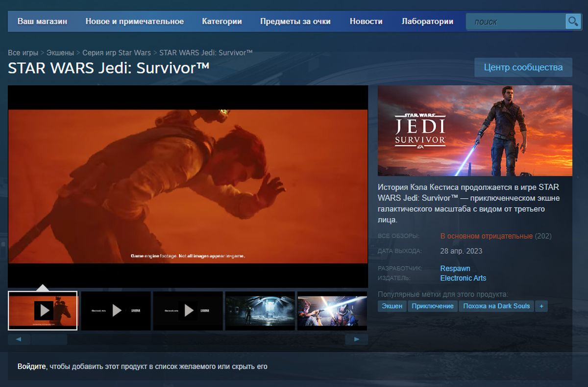Play the orange trailer thumbnail
The height and width of the screenshot is (387, 588).
click(x=43, y=310)
